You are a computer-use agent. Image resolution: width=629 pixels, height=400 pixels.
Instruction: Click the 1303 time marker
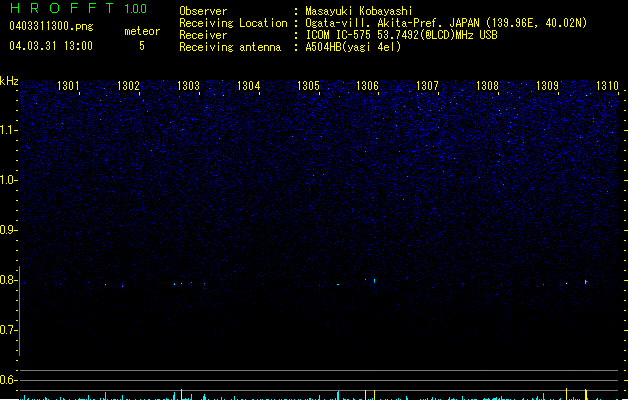188,86
